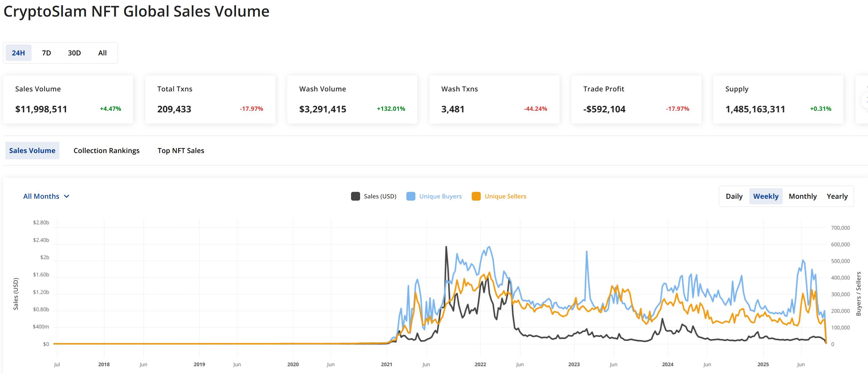The width and height of the screenshot is (868, 374).
Task: Toggle the Sales (USD) dark legend swatch
Action: 355,196
